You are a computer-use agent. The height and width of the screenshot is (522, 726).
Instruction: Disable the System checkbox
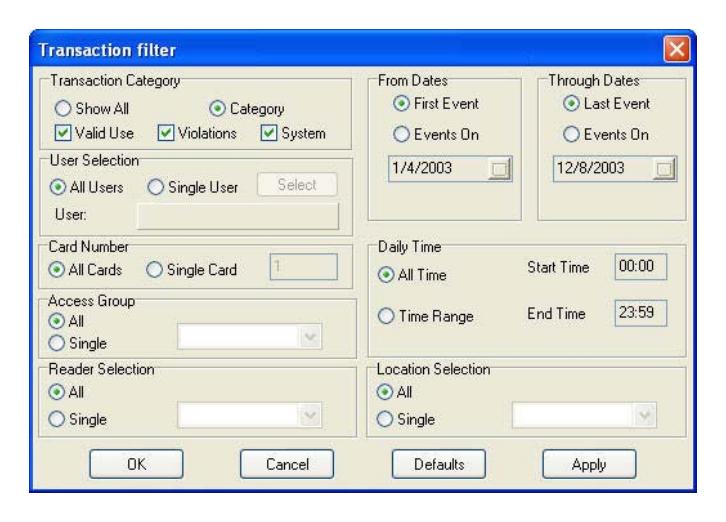(269, 133)
